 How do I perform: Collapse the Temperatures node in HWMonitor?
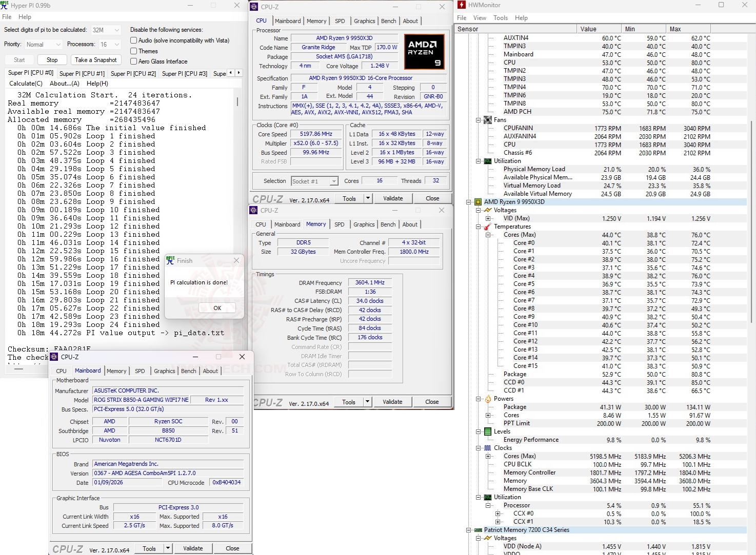click(x=478, y=227)
